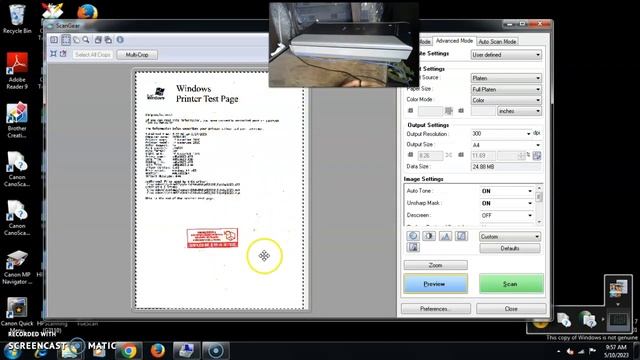The height and width of the screenshot is (360, 640).
Task: Open Canon Quick Menu desktop shortcut
Action: [x=17, y=314]
